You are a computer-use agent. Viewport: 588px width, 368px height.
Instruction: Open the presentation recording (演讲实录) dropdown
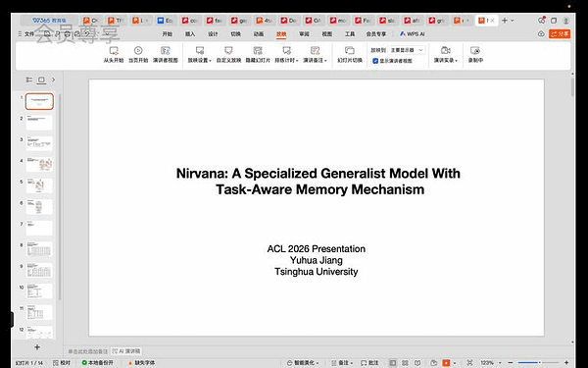tap(446, 54)
